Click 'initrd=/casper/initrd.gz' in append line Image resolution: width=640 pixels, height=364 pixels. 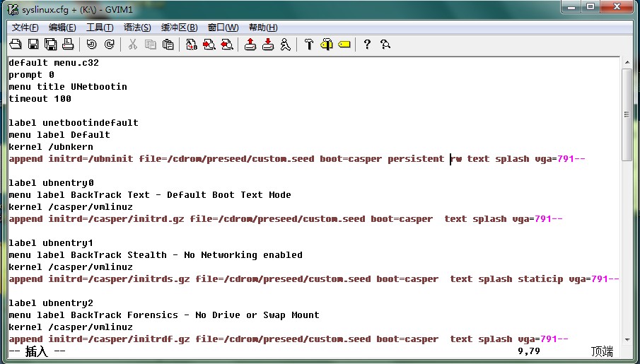point(116,218)
